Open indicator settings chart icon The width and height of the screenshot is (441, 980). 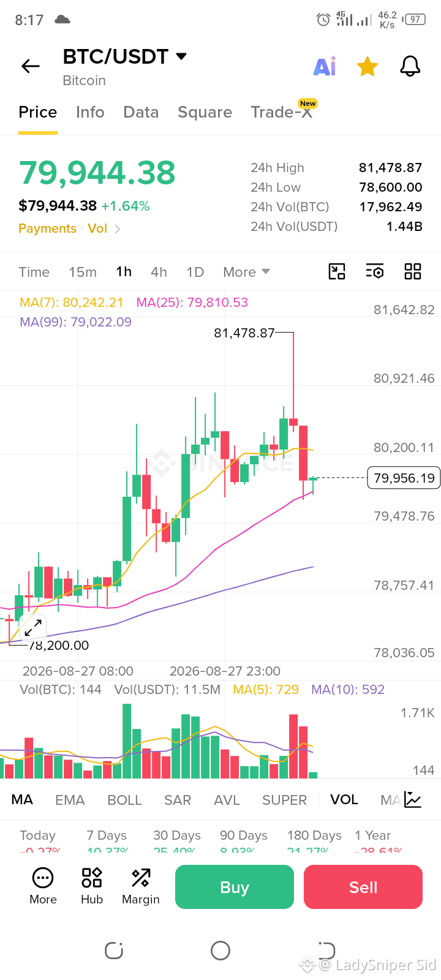pos(413,799)
